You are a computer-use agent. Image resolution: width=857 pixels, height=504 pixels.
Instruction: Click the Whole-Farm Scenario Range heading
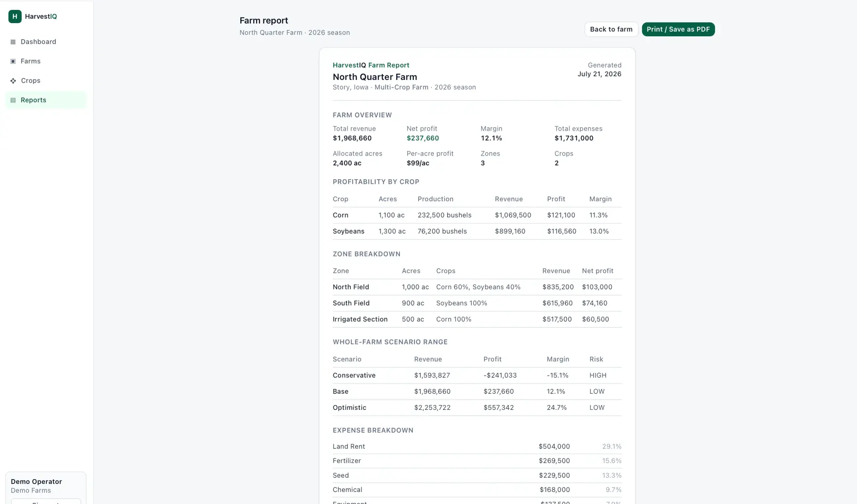pyautogui.click(x=390, y=342)
